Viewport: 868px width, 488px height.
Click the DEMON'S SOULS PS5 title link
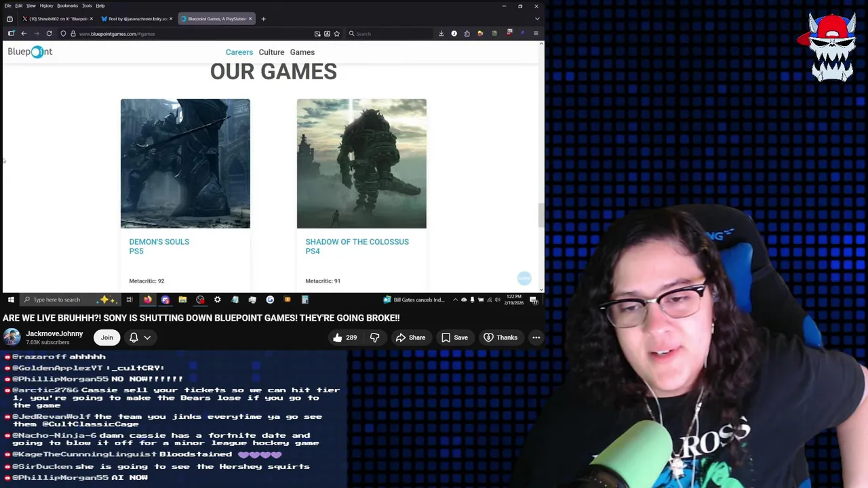tap(159, 246)
